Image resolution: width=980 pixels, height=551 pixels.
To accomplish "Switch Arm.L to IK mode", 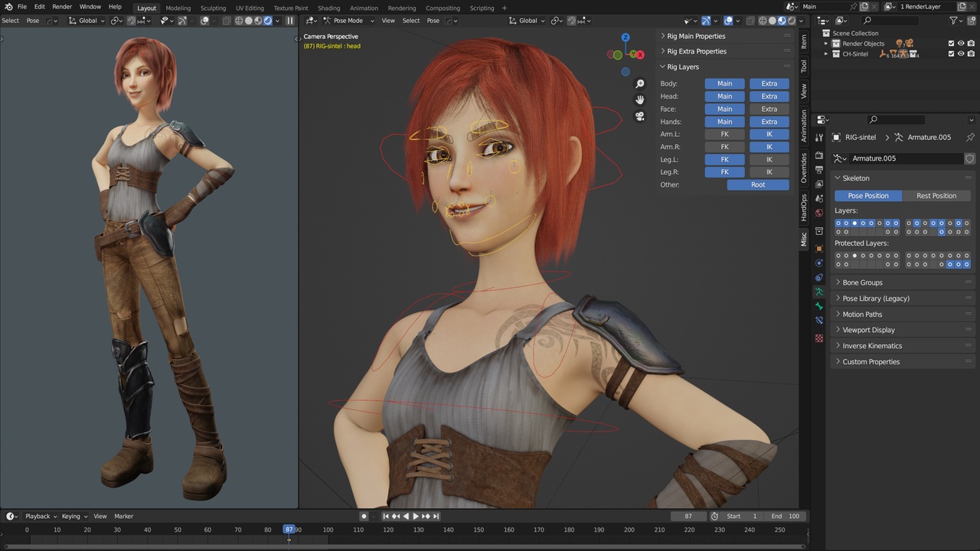I will (769, 134).
